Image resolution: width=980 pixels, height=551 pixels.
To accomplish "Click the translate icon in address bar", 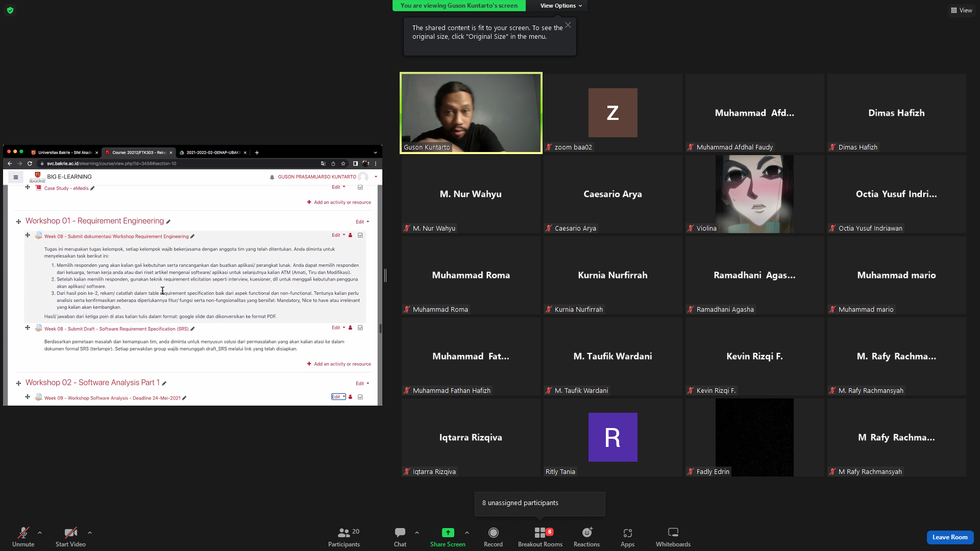I will [323, 164].
